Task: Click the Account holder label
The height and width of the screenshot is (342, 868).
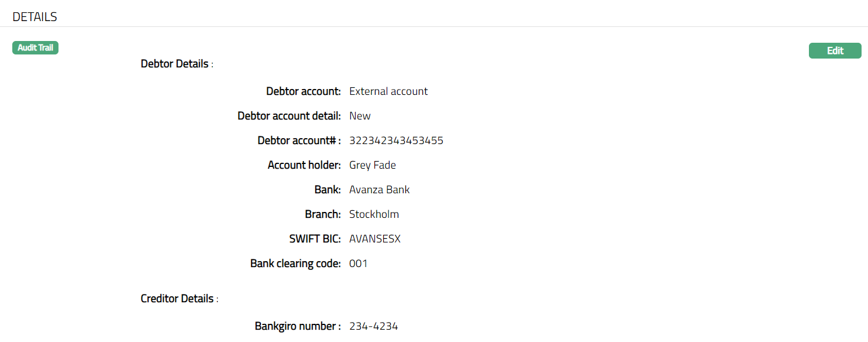Action: [x=304, y=165]
